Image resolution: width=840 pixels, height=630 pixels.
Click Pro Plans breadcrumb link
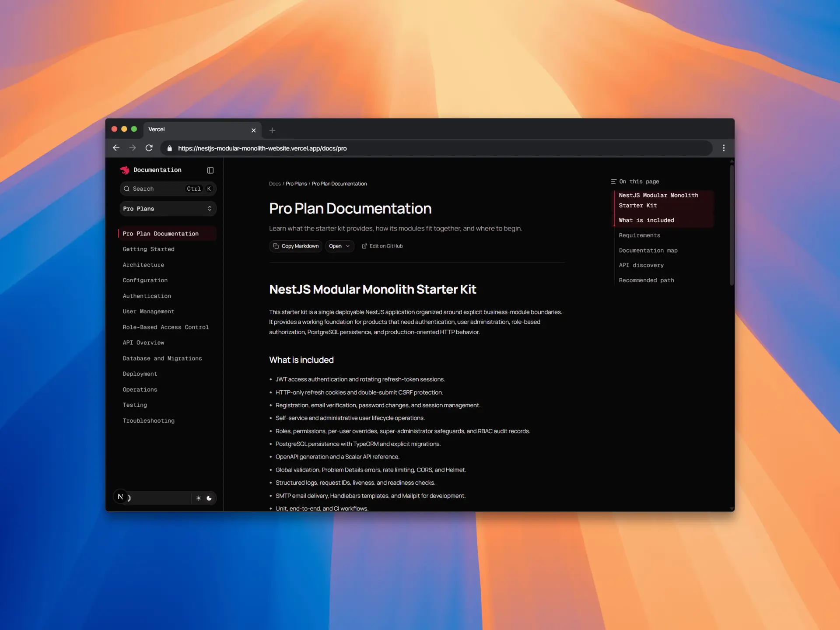pyautogui.click(x=296, y=184)
